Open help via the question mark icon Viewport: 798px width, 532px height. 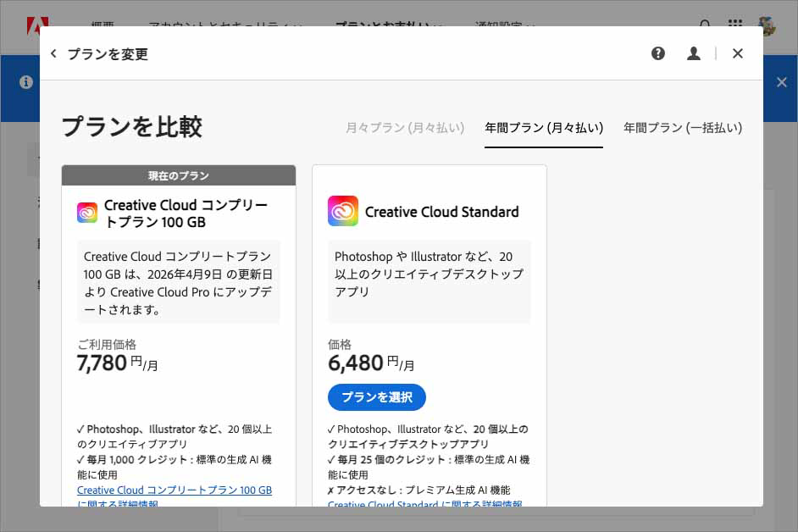(658, 53)
